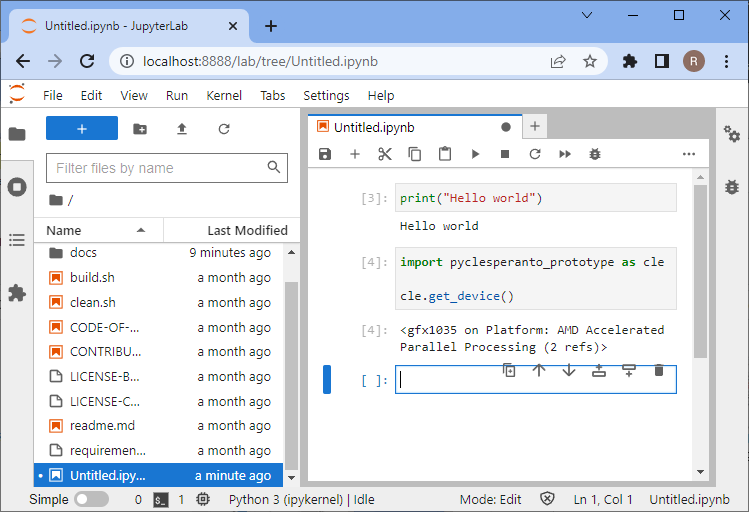The image size is (749, 512).
Task: Enable the debugger bug icon in toolbar
Action: click(595, 154)
